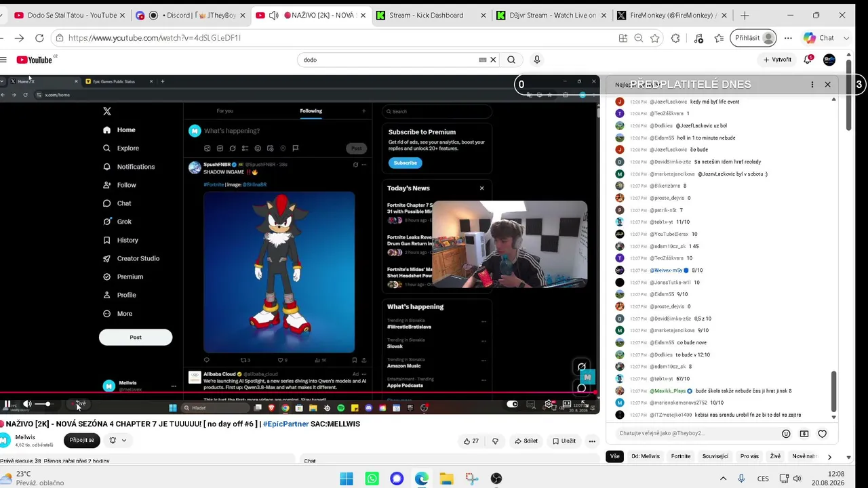Image resolution: width=868 pixels, height=488 pixels.
Task: Toggle autoplay switch in video player
Action: [x=512, y=405]
